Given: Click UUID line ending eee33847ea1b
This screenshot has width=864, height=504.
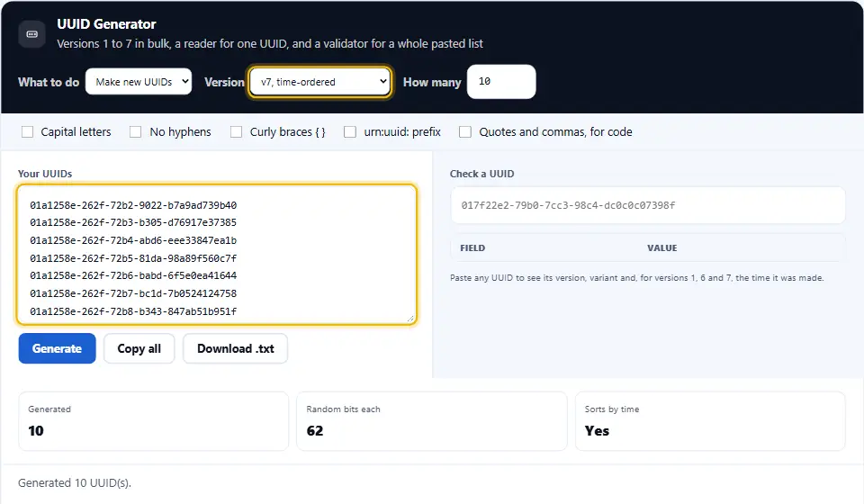Looking at the screenshot, I should (x=133, y=240).
